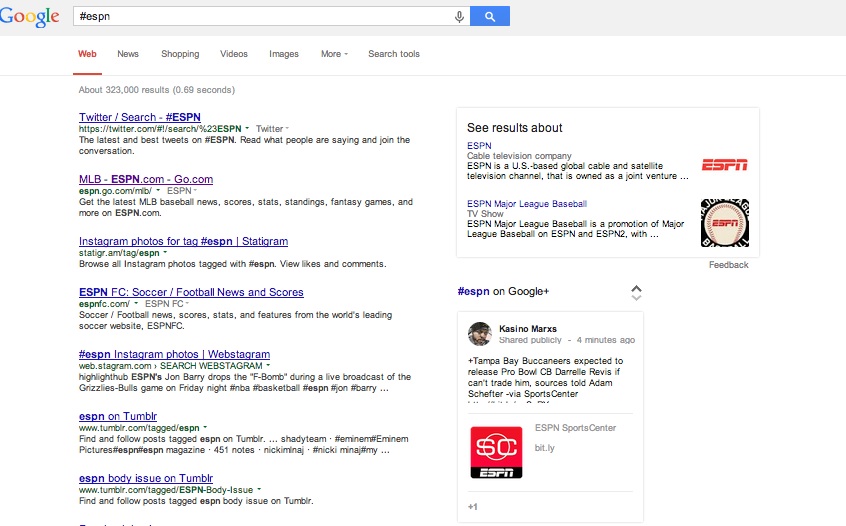Open ESPN cable television company link
This screenshot has height=526, width=846.
[x=479, y=146]
